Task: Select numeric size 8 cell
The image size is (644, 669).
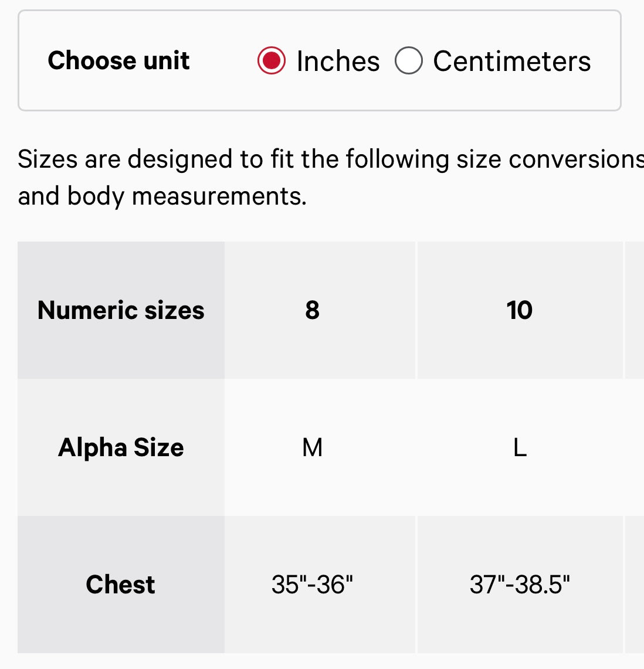Action: point(312,310)
